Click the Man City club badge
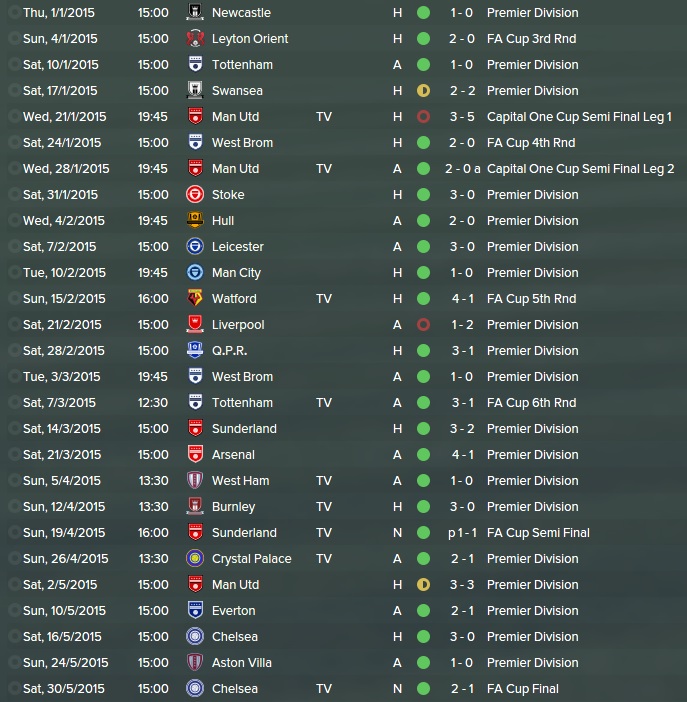687x702 pixels. 195,272
